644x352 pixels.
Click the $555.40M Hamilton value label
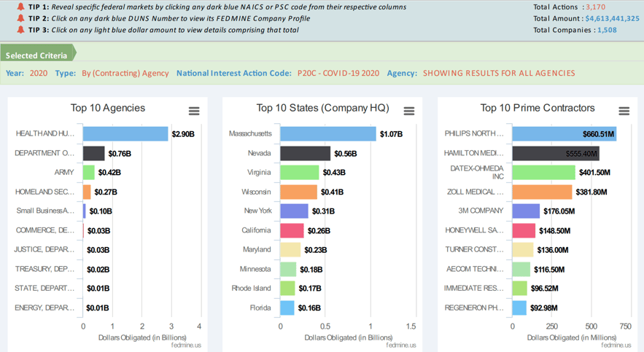pyautogui.click(x=581, y=154)
